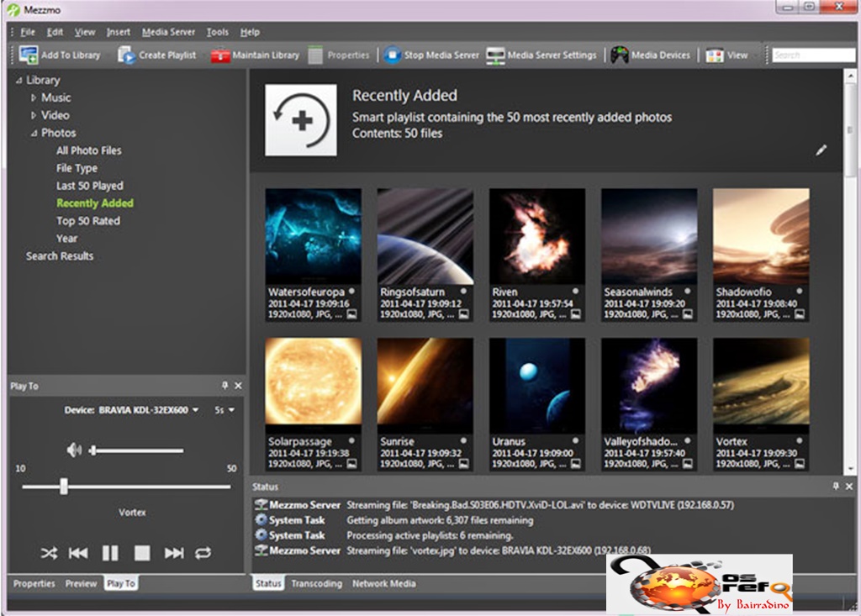This screenshot has width=861, height=616.
Task: Click the volume slider handle
Action: click(x=92, y=450)
